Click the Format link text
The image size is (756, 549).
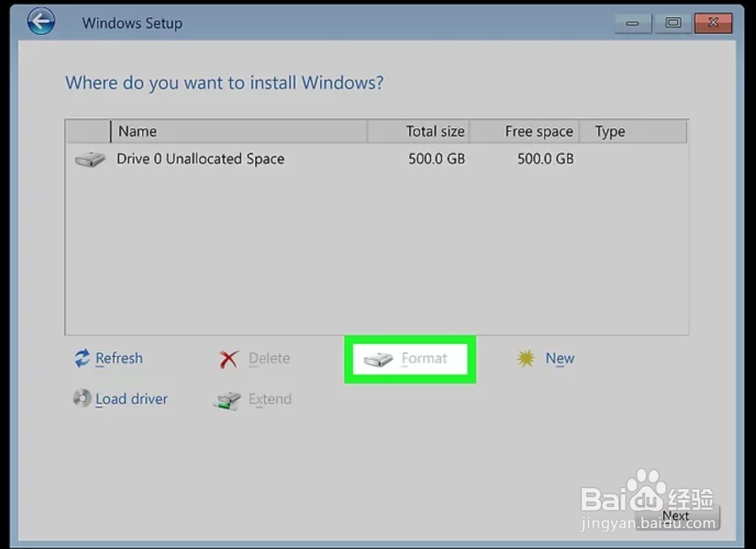pos(424,358)
